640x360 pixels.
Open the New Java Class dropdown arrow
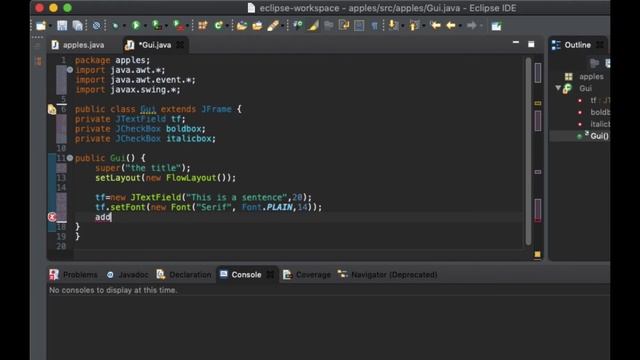(x=227, y=26)
